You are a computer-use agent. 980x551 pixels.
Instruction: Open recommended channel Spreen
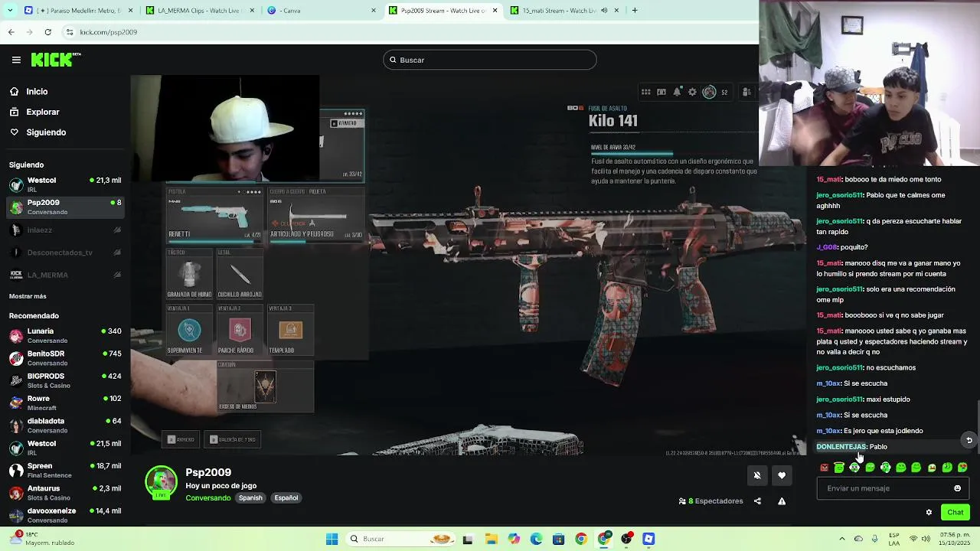[x=65, y=470]
